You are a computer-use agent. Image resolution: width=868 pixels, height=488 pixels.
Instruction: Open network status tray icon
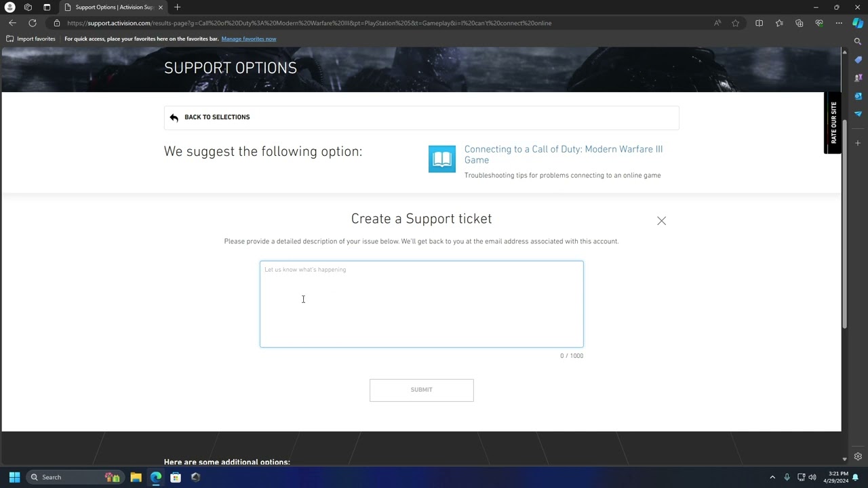click(x=801, y=477)
